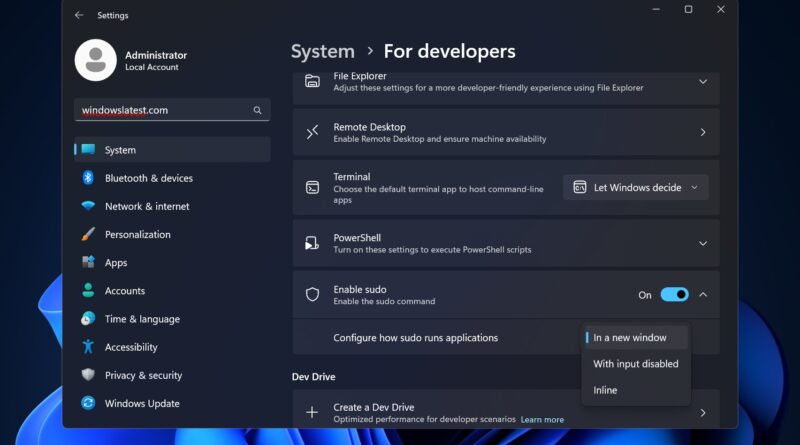Viewport: 800px width, 445px height.
Task: Select 'In a new window' sudo option
Action: click(636, 337)
